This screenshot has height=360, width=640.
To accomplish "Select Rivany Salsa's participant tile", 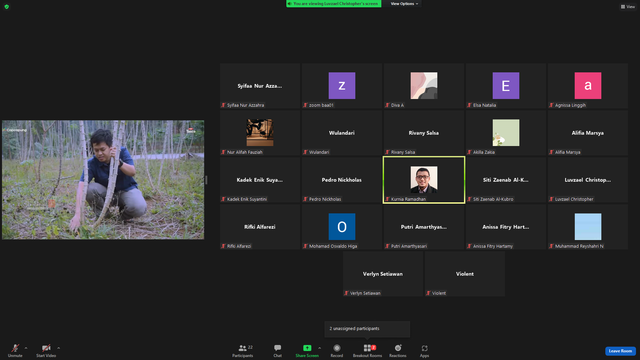I will coord(424,133).
